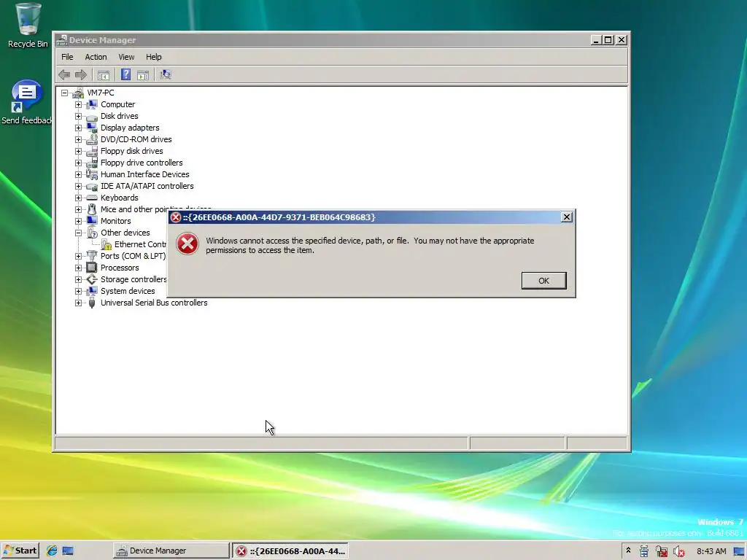
Task: Click the Start button
Action: (x=20, y=551)
